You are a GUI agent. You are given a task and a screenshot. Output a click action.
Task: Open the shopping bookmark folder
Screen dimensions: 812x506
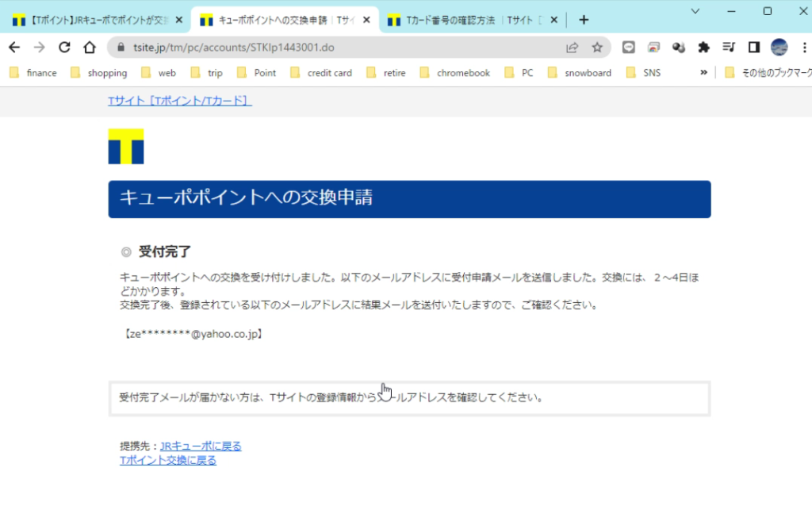[99, 73]
